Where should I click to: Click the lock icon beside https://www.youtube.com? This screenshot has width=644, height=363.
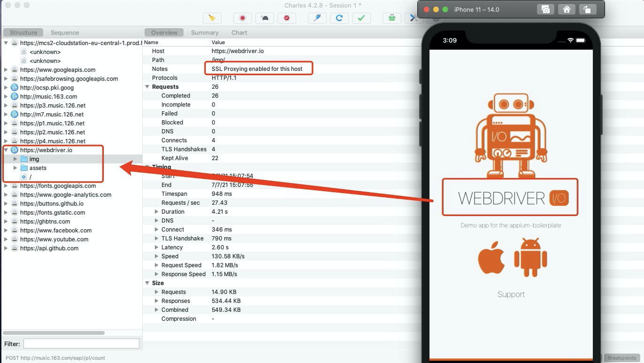14,239
